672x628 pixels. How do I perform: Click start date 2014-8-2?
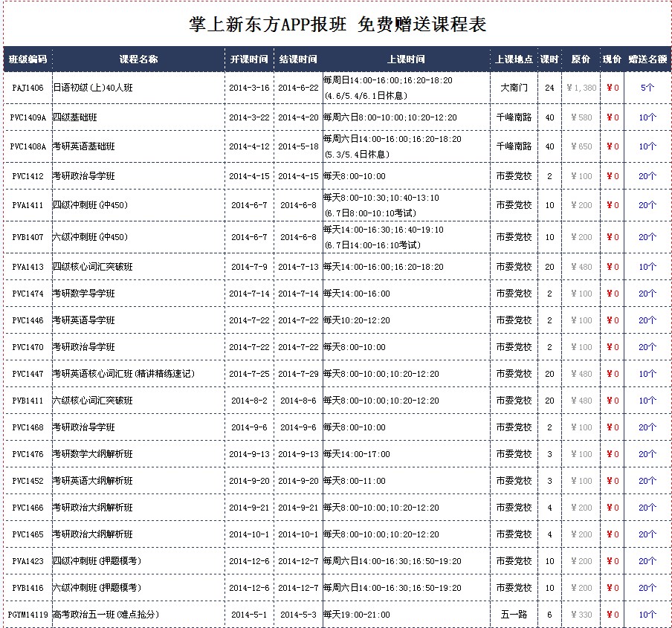tap(249, 401)
